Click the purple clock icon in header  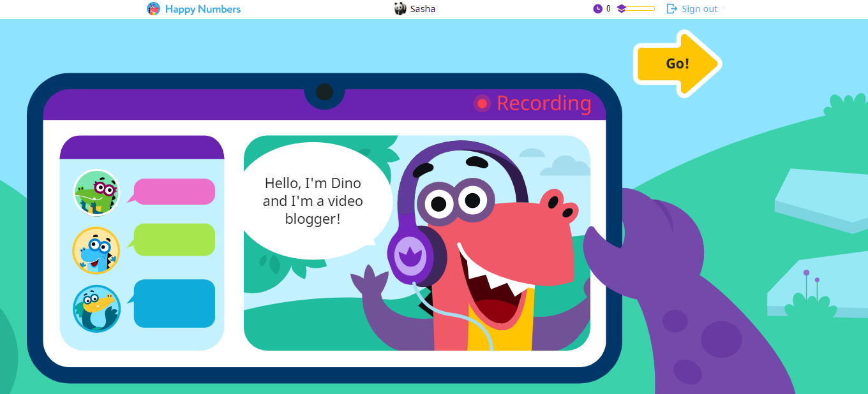tap(597, 9)
